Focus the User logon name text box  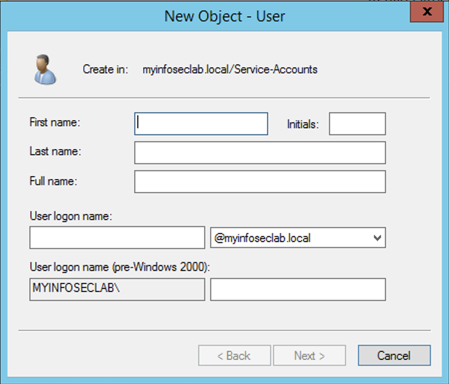(117, 238)
